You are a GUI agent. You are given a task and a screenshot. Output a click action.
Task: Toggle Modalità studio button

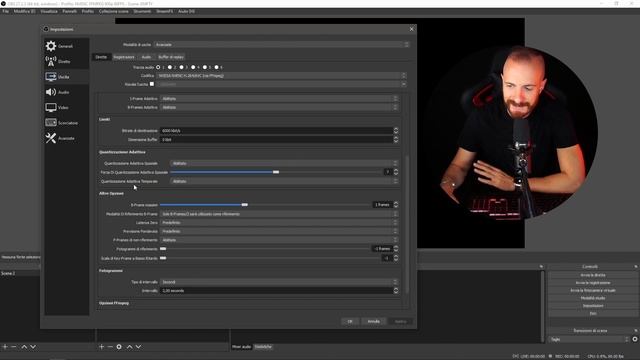coord(593,298)
